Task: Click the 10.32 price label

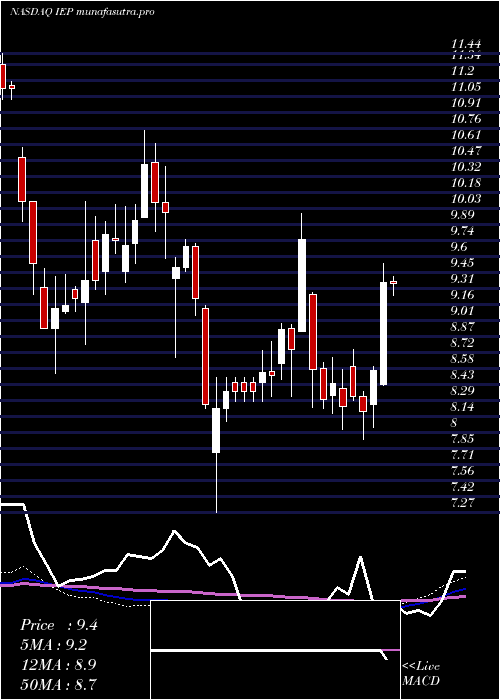Action: point(466,167)
